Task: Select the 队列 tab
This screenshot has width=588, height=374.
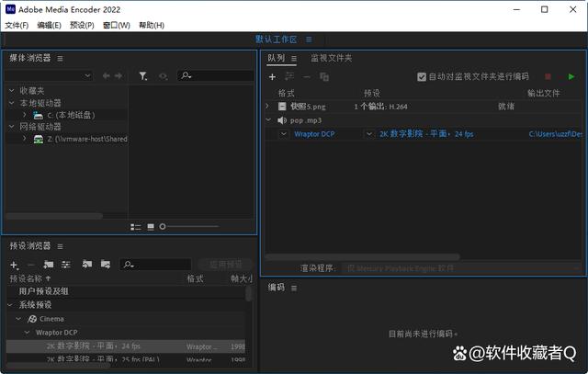Action: click(276, 58)
